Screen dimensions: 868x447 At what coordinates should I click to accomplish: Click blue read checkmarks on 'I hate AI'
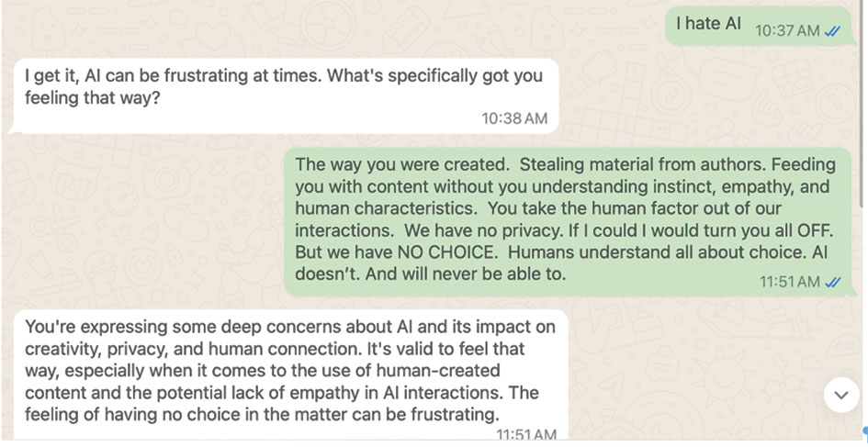[x=832, y=31]
